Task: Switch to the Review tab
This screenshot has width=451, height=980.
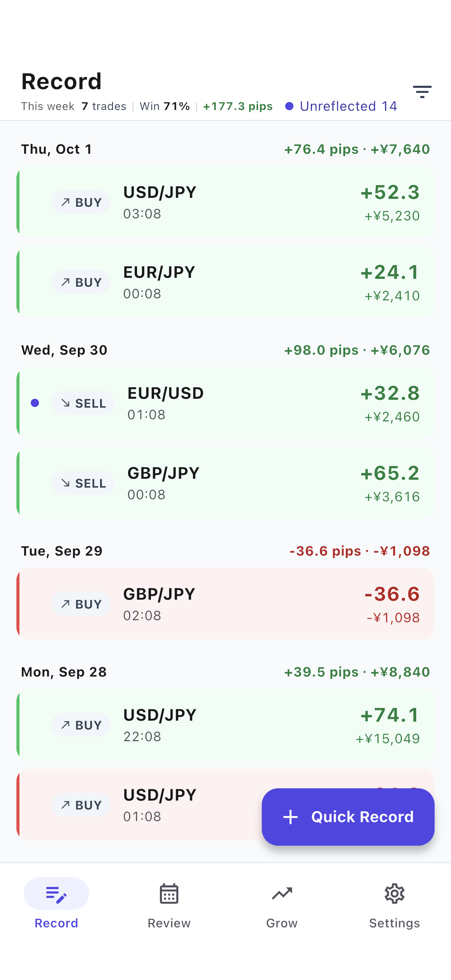Action: (x=169, y=906)
